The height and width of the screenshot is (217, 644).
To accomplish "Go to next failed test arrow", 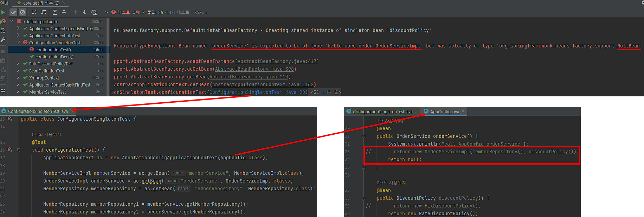I will click(x=85, y=12).
